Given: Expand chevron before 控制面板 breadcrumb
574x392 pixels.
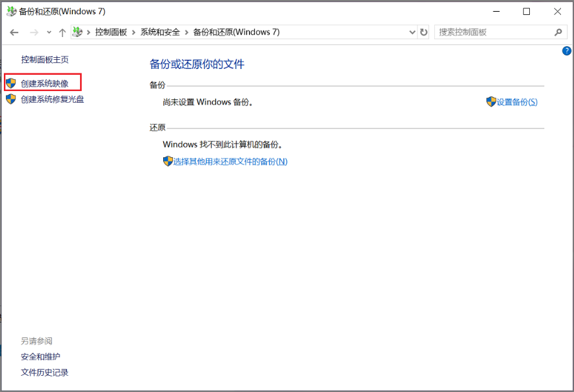Looking at the screenshot, I should [x=88, y=33].
